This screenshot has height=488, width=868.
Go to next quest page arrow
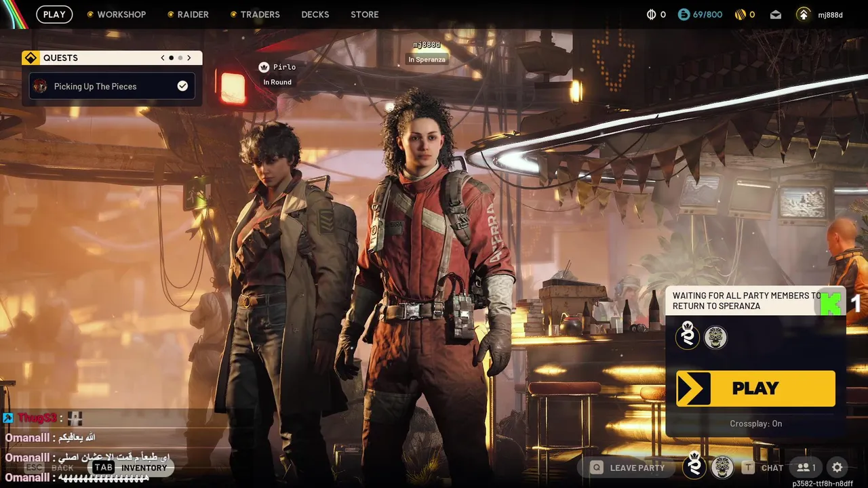189,58
